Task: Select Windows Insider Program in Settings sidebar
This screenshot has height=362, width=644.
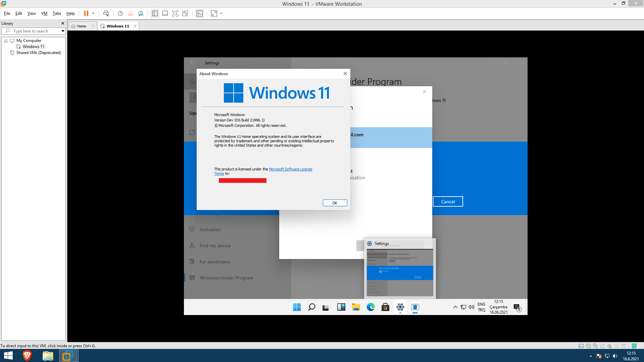Action: 226,278
